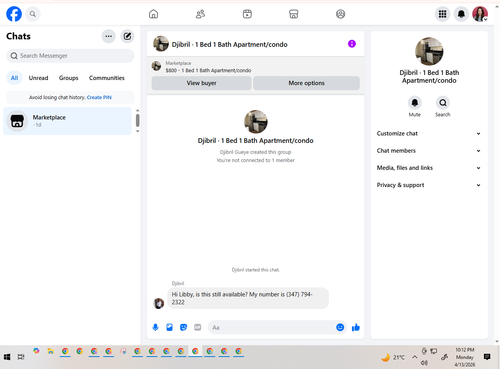Open the Groups icon in top navigation
Screen dimensions: 500x369
tap(340, 14)
